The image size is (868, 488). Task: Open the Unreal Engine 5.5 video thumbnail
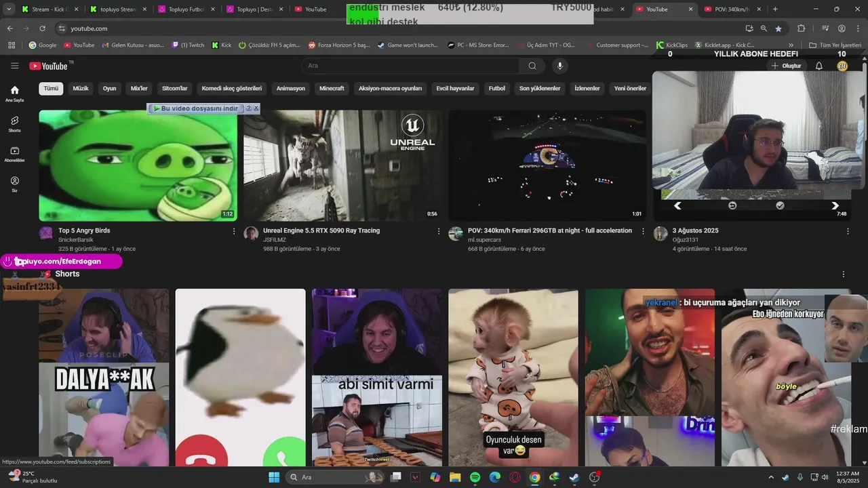[342, 165]
